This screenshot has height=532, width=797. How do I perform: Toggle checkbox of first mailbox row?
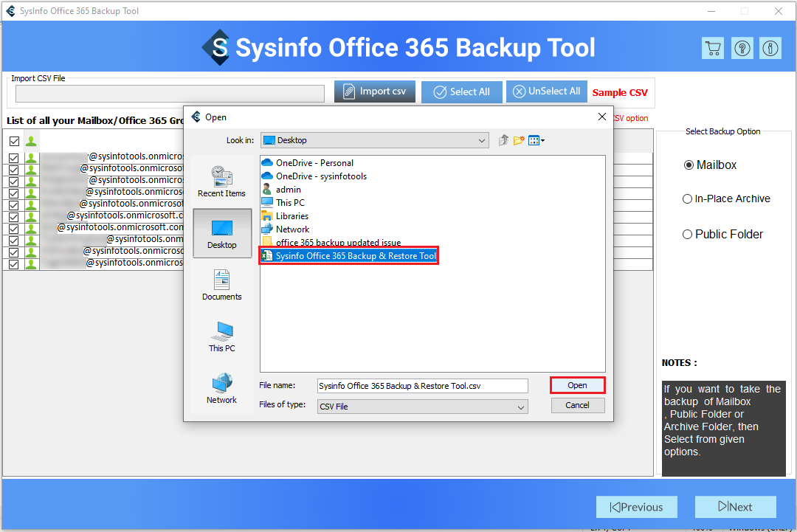pos(14,158)
